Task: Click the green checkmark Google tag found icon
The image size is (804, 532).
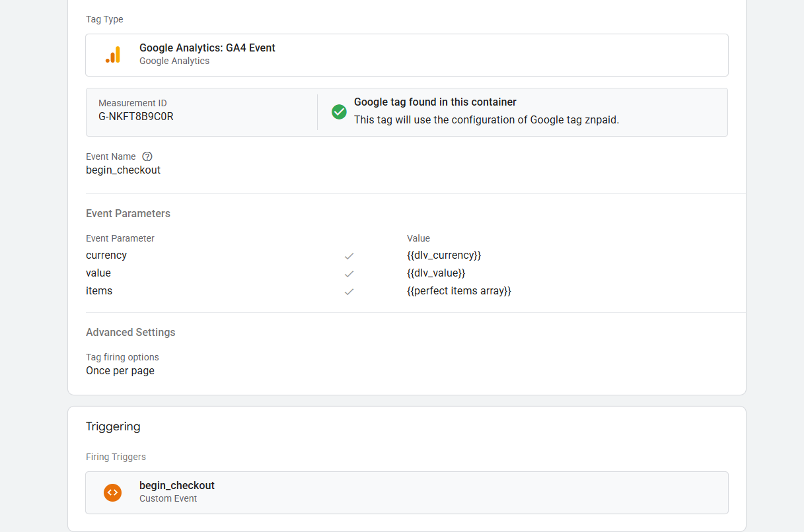Action: [339, 112]
